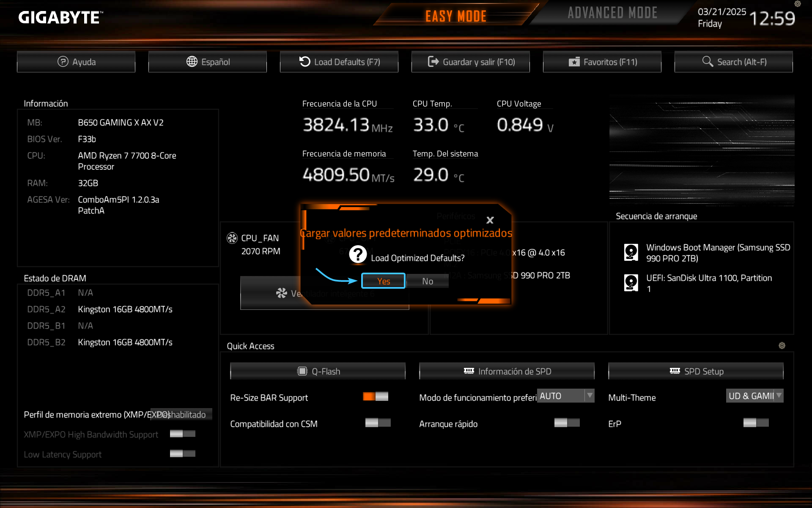Toggle Re-Size BAR Support switch

pos(376,396)
